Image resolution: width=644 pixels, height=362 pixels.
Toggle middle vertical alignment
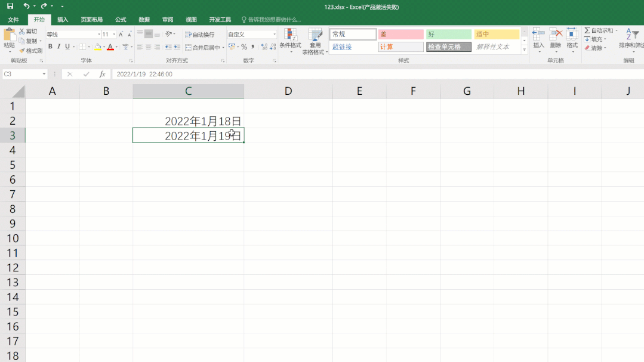coord(148,34)
